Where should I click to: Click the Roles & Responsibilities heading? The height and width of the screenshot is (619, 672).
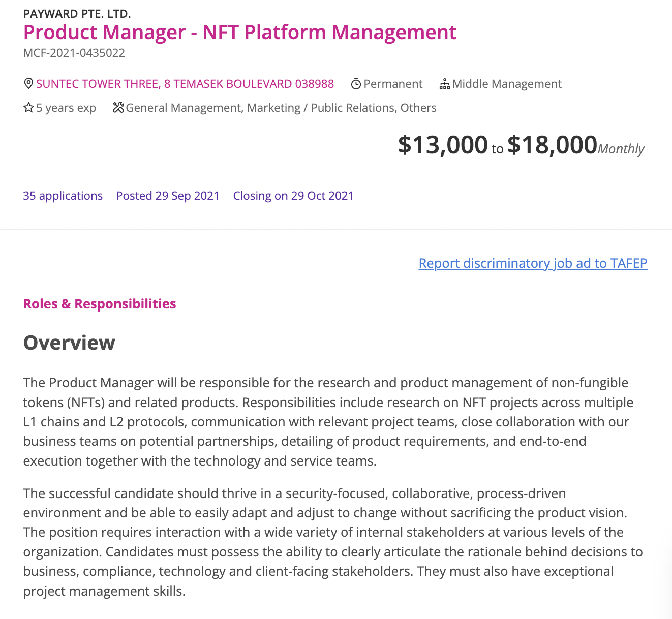click(x=99, y=303)
